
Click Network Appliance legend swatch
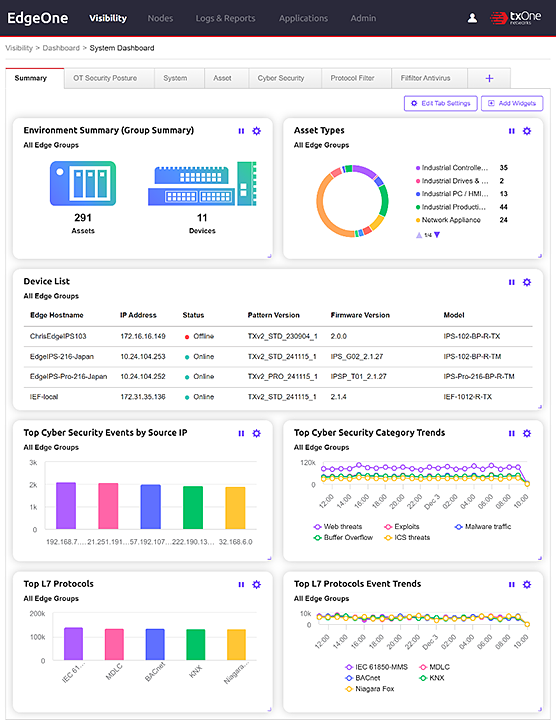tap(418, 220)
